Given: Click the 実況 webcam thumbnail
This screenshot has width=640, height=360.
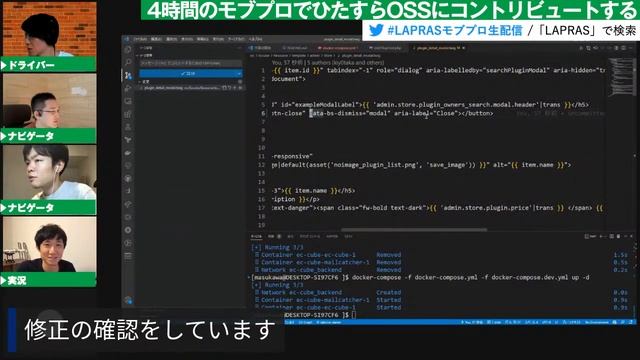Looking at the screenshot, I should pos(49,244).
